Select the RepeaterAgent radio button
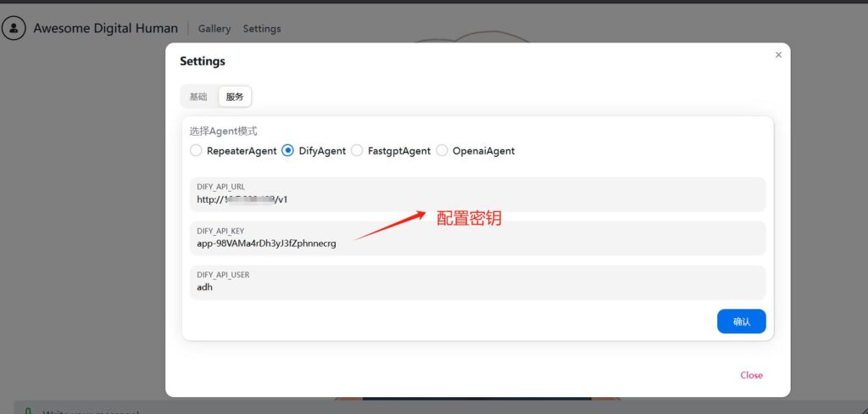 pyautogui.click(x=196, y=151)
